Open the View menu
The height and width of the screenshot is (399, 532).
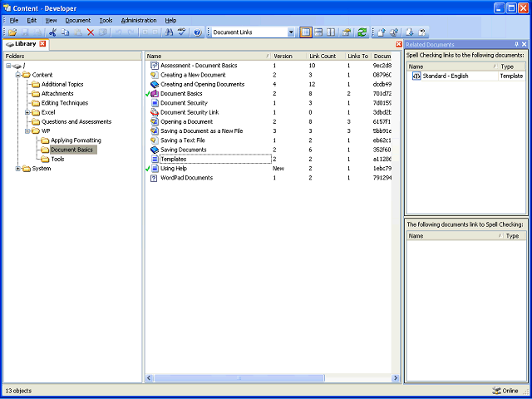(x=51, y=20)
